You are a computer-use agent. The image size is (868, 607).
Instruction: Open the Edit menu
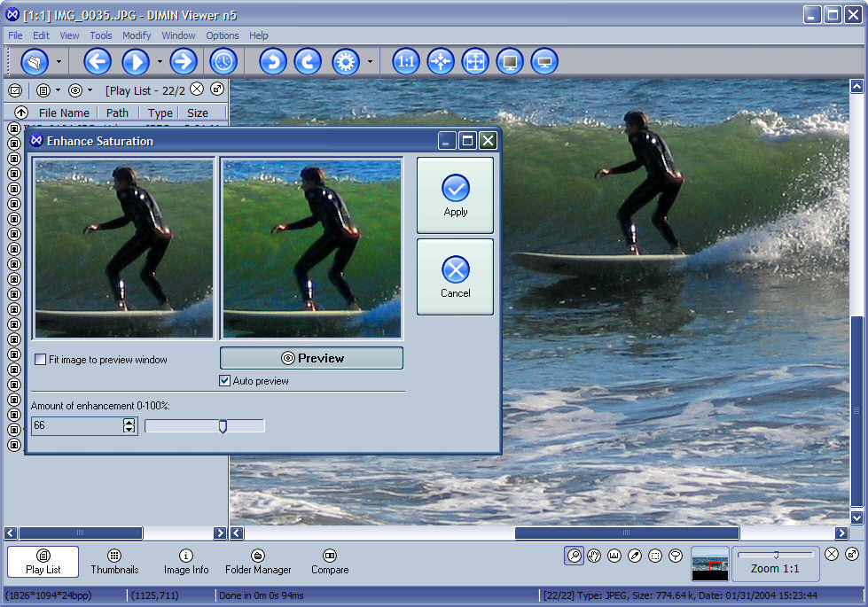pyautogui.click(x=41, y=35)
